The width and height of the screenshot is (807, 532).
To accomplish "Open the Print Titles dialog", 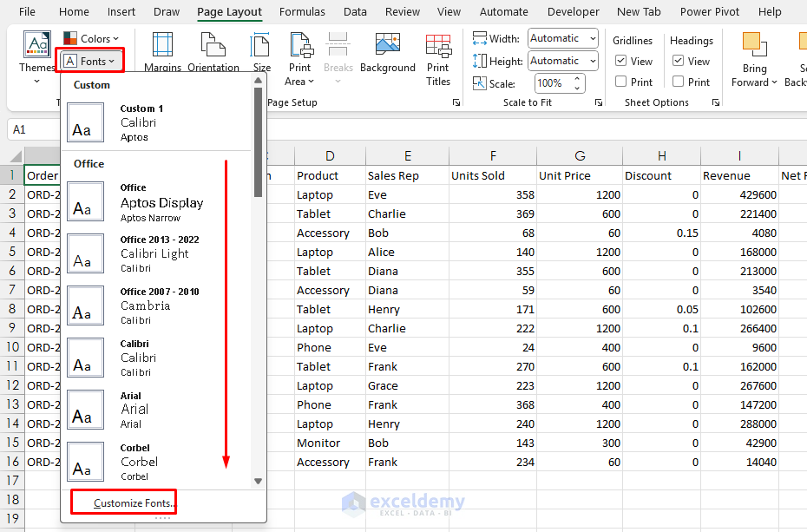I will 438,59.
